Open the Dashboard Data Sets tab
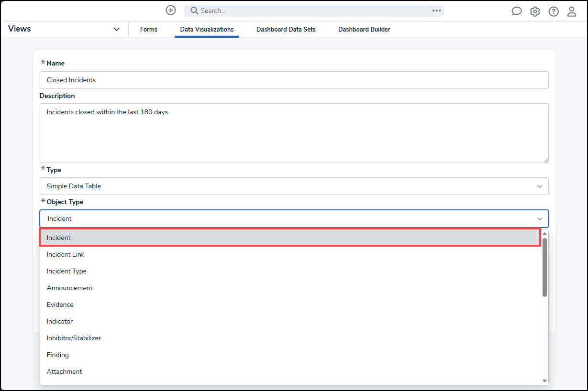588x391 pixels. 286,29
